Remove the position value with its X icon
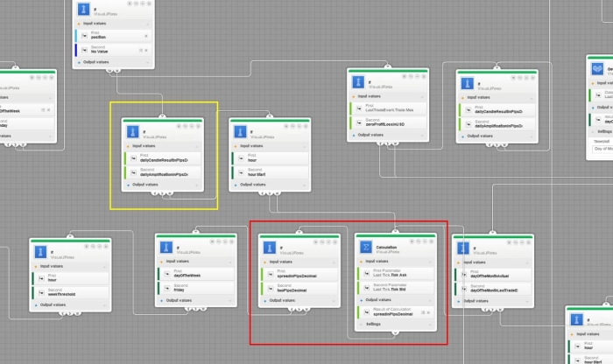 pyautogui.click(x=146, y=36)
